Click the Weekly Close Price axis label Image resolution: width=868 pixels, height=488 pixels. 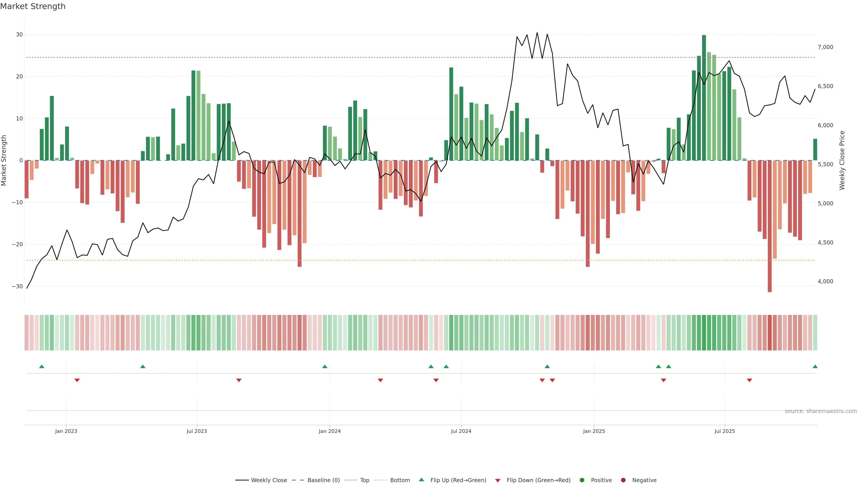pyautogui.click(x=842, y=160)
